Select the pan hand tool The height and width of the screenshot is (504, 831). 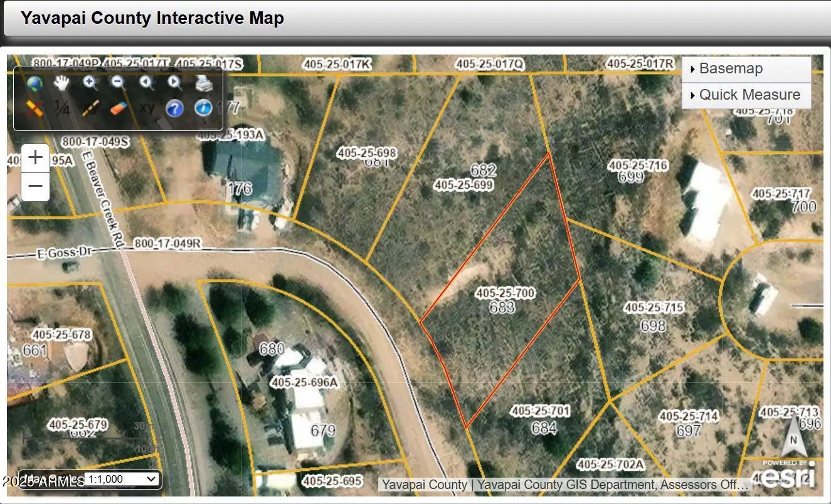coord(61,83)
